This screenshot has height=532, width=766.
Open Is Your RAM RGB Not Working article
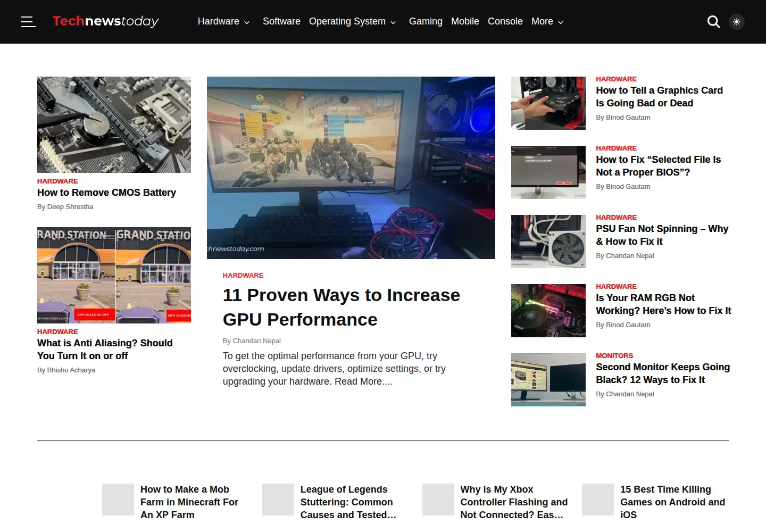tap(663, 304)
